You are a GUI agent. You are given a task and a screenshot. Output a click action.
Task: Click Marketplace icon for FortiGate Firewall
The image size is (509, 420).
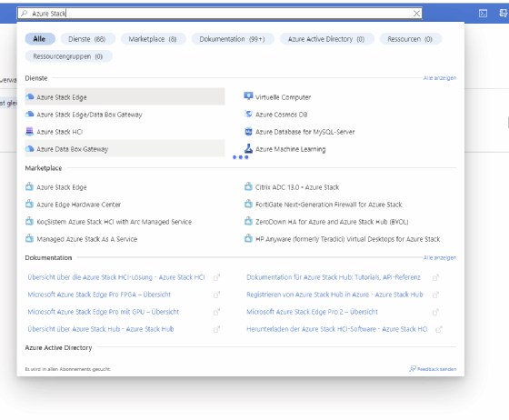(x=248, y=204)
